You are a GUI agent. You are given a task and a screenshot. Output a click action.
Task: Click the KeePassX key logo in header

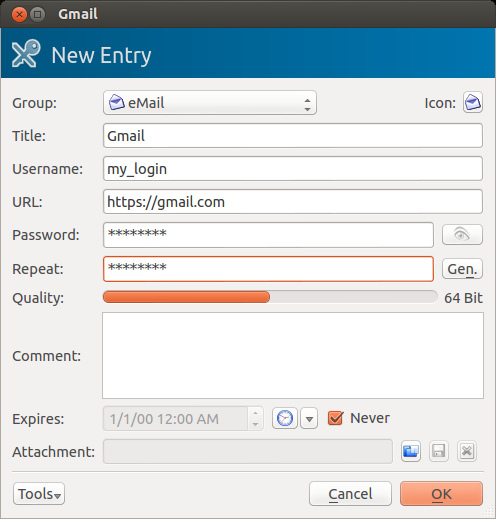[26, 53]
